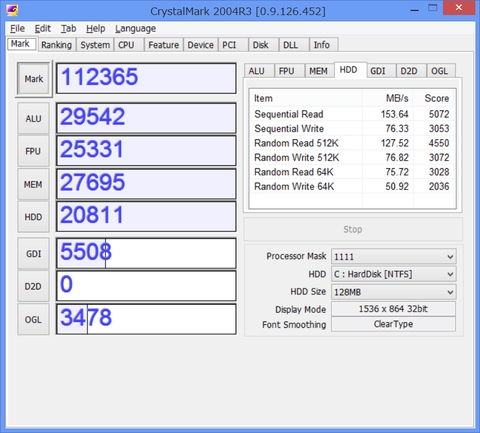Maximize the CrystalMark window
This screenshot has width=480, height=433.
[433, 8]
